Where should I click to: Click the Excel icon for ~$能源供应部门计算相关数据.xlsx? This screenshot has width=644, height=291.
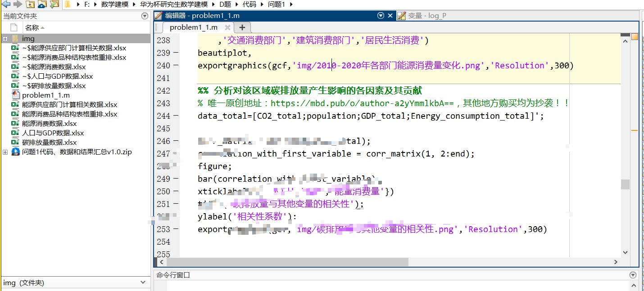(x=15, y=48)
